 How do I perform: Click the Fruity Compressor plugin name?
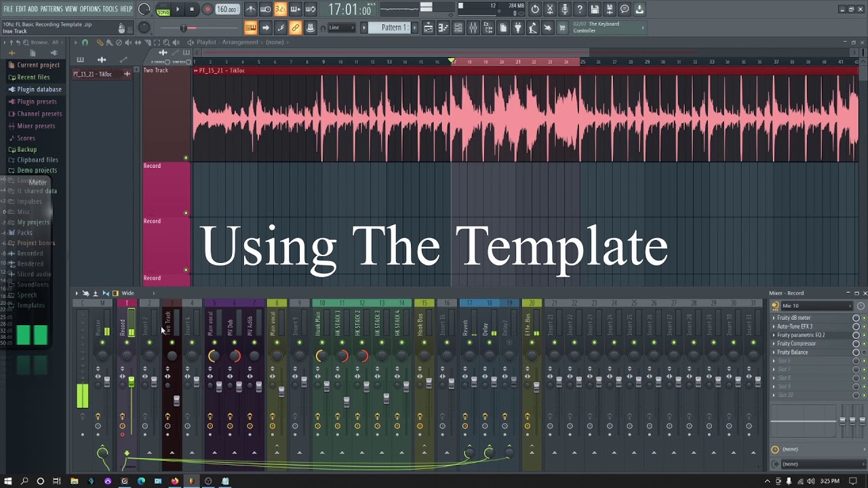coord(796,344)
